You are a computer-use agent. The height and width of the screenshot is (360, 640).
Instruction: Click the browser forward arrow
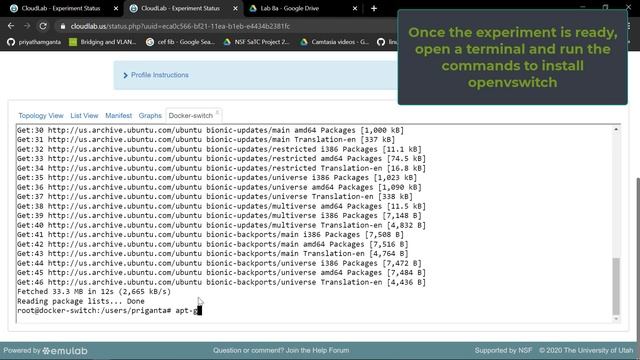(x=27, y=26)
